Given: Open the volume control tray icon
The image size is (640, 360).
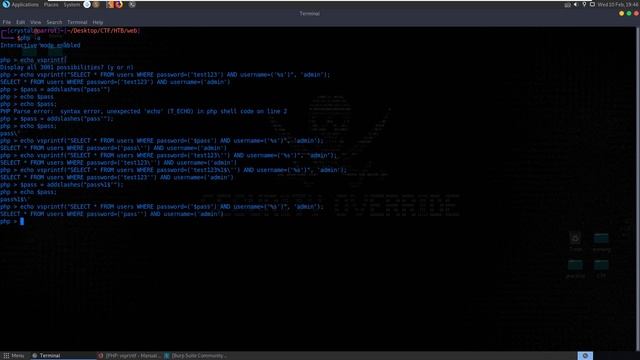Looking at the screenshot, I should (576, 4).
